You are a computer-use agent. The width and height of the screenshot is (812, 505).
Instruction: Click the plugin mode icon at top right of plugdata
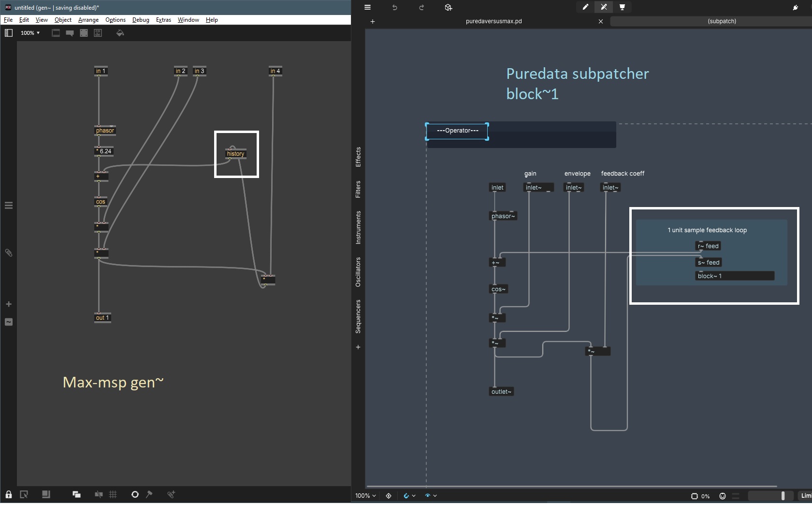tap(796, 7)
